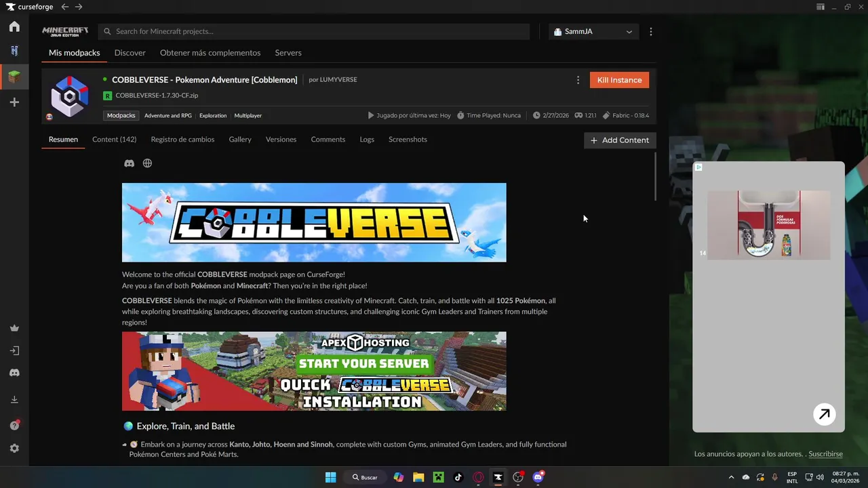Viewport: 868px width, 488px height.
Task: Open the Servers tab
Action: pyautogui.click(x=288, y=53)
